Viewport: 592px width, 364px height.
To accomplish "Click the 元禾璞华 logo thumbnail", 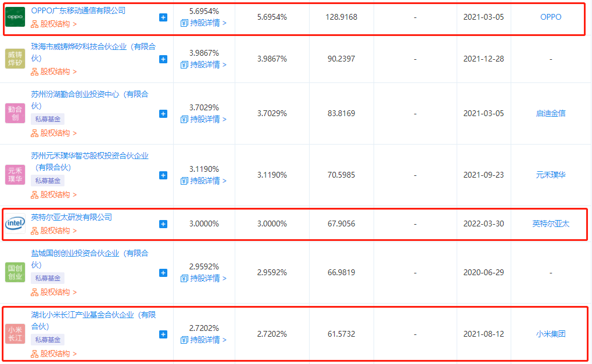I will pyautogui.click(x=15, y=175).
